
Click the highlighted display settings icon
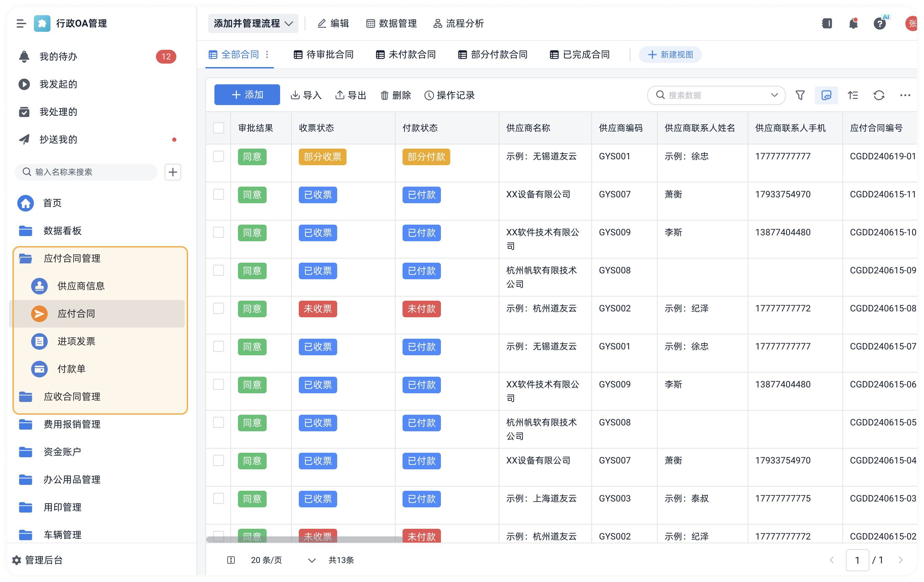(x=826, y=95)
